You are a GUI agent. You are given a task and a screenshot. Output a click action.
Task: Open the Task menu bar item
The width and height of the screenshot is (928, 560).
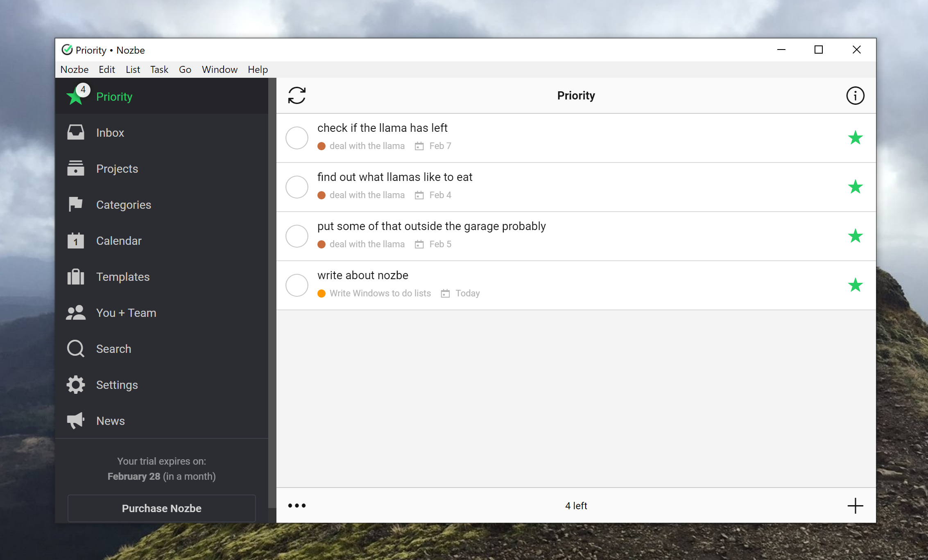click(x=160, y=69)
